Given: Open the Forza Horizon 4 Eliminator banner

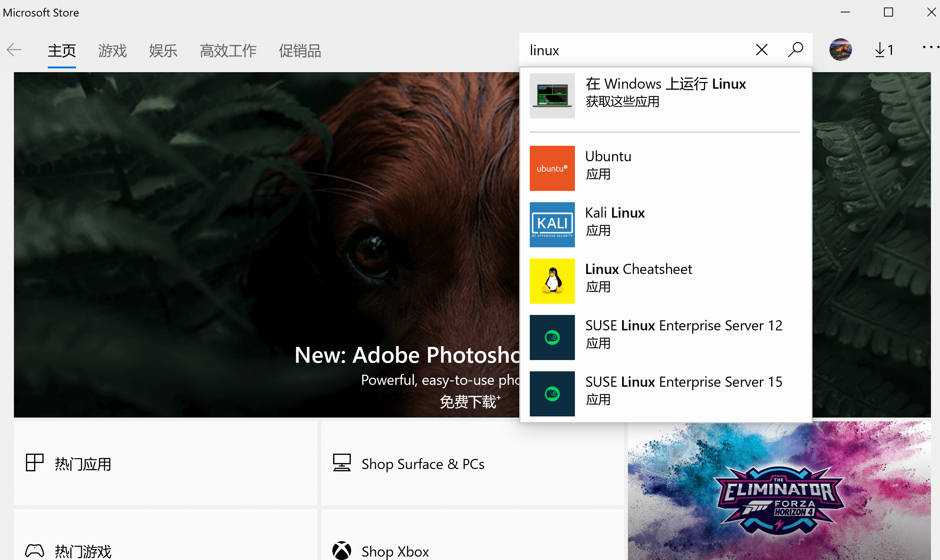Looking at the screenshot, I should tap(778, 490).
